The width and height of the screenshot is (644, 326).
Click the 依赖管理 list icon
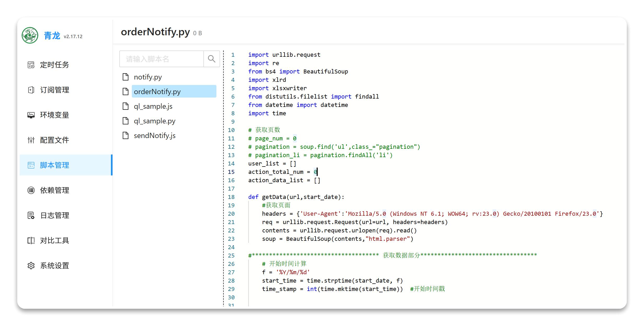pos(31,190)
